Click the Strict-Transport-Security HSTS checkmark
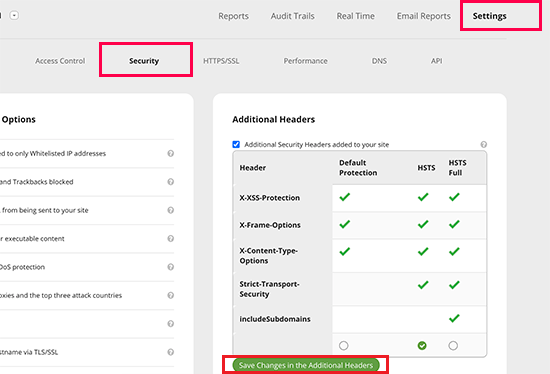This screenshot has width=550, height=374. pos(423,285)
